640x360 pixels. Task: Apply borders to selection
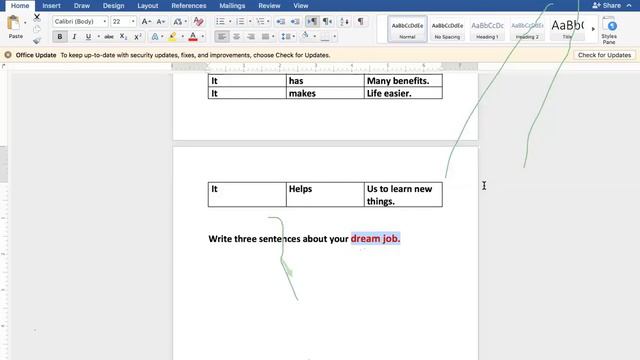[325, 37]
